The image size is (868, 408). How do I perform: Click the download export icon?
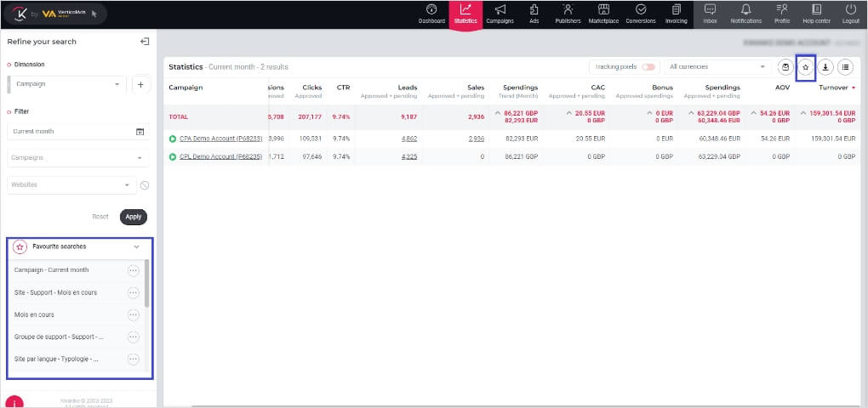[825, 67]
